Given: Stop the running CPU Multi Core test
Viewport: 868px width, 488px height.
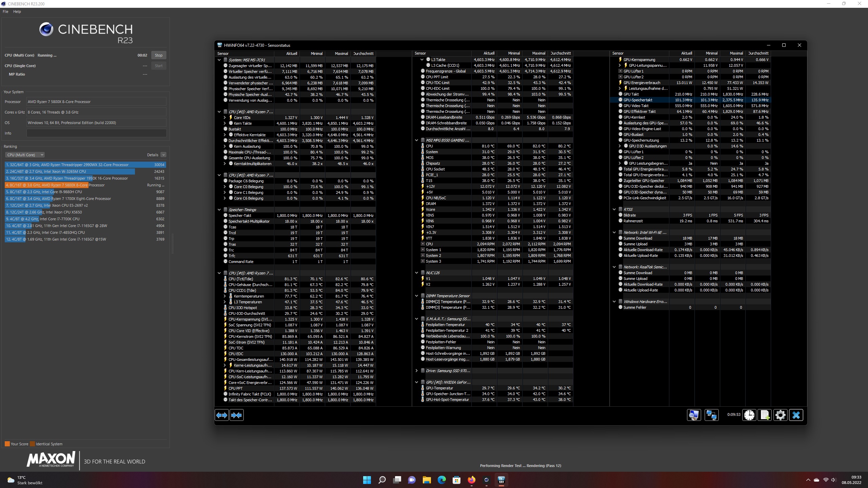Looking at the screenshot, I should [x=158, y=55].
